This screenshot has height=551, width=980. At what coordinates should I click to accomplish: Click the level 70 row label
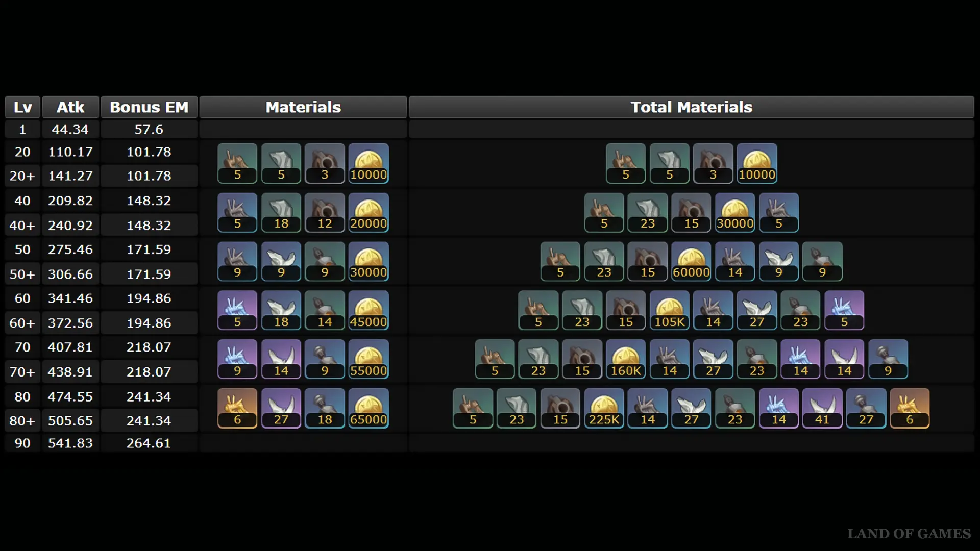[x=22, y=347]
